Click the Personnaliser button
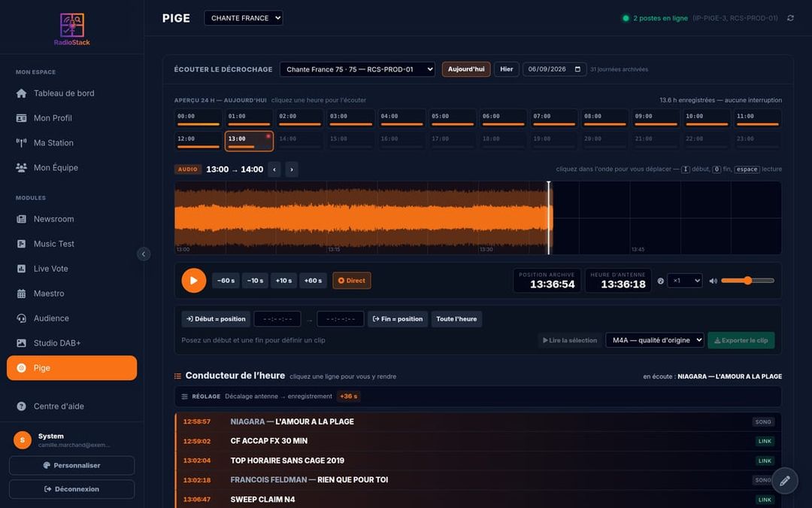812x508 pixels. pyautogui.click(x=72, y=466)
